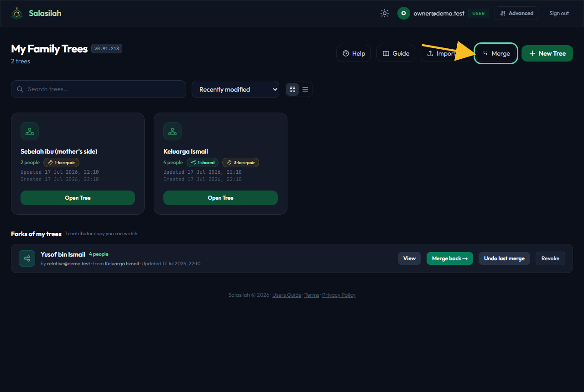Screen dimensions: 584x392
Task: Click the Salasilah logo emblem
Action: [17, 13]
